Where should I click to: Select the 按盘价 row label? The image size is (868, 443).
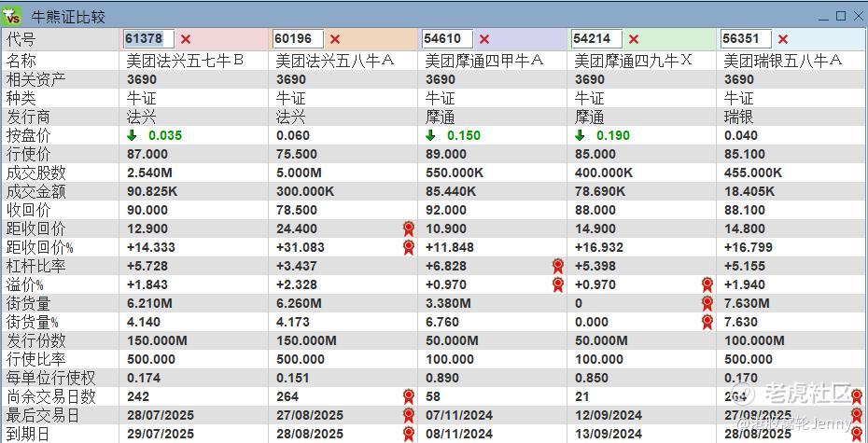28,135
